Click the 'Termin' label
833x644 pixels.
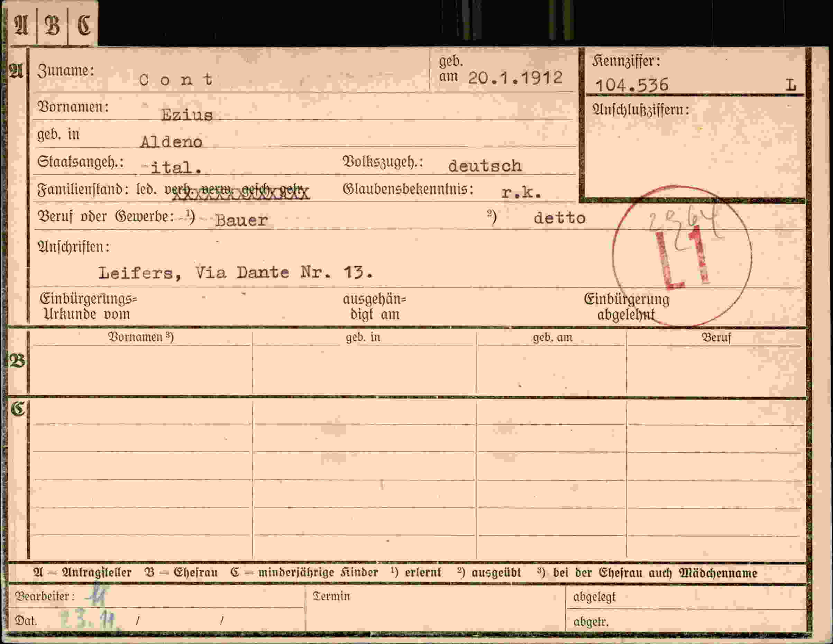pos(331,596)
